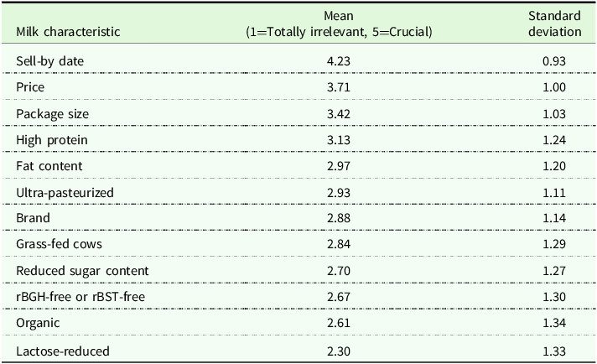Click the High protein row label

click(x=52, y=140)
